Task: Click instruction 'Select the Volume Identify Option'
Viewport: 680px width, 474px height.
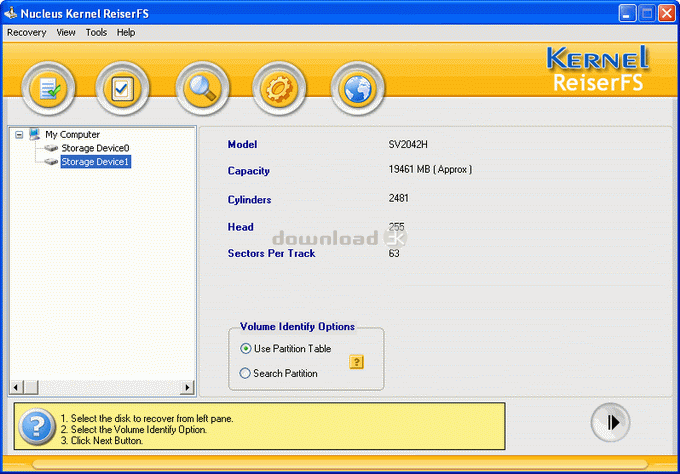Action: (x=134, y=430)
